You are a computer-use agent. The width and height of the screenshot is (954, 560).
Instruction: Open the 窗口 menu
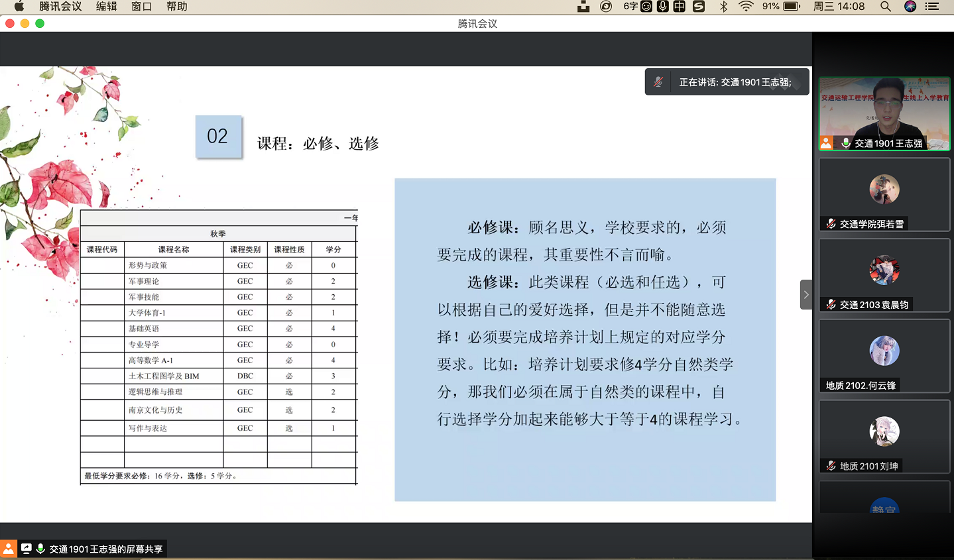pyautogui.click(x=141, y=7)
